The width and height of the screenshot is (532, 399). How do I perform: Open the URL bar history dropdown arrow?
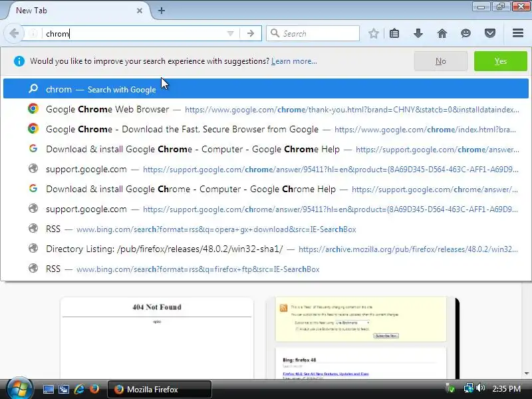[230, 33]
